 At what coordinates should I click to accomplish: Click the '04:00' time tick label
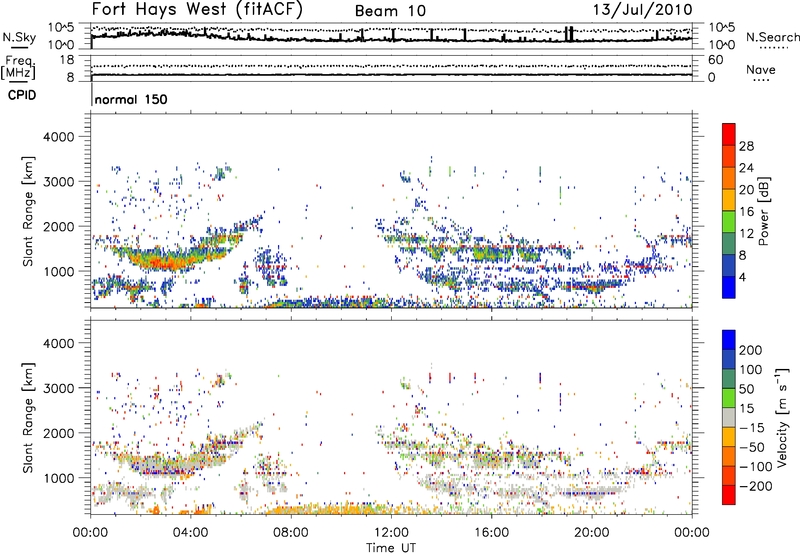pos(190,533)
